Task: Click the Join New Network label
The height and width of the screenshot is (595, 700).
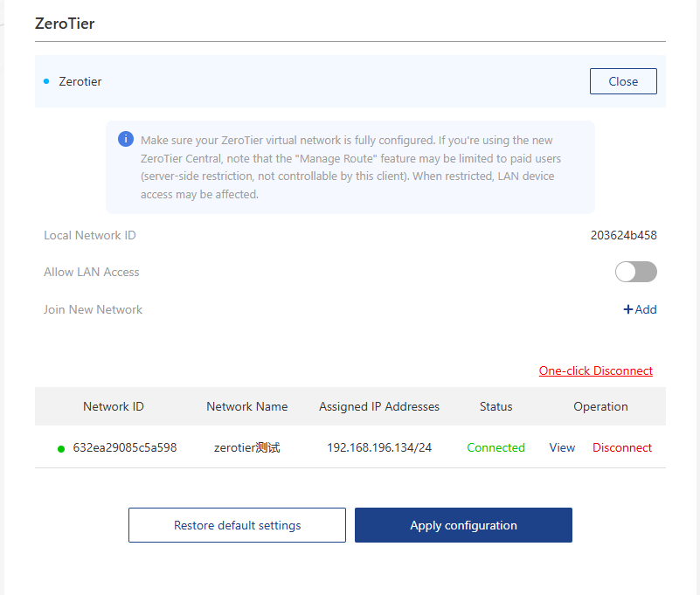Action: [x=93, y=309]
